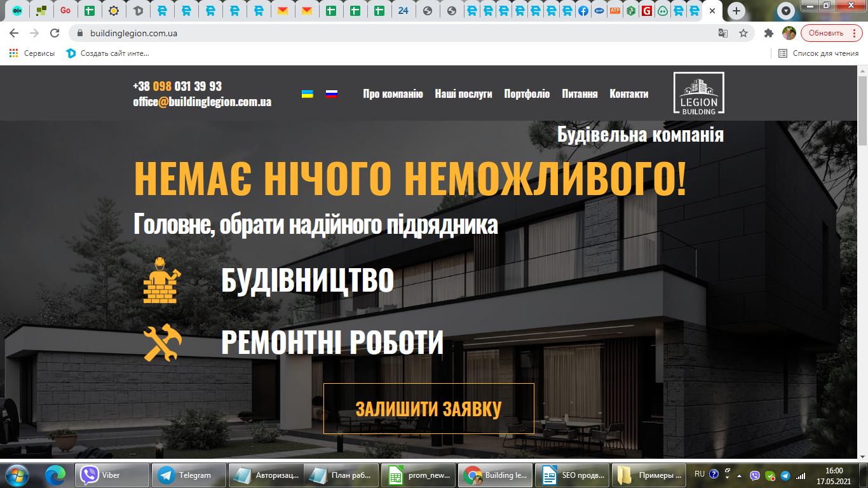Click the БУДІВНИЦТВО heading text
The height and width of the screenshot is (488, 868).
tap(308, 280)
